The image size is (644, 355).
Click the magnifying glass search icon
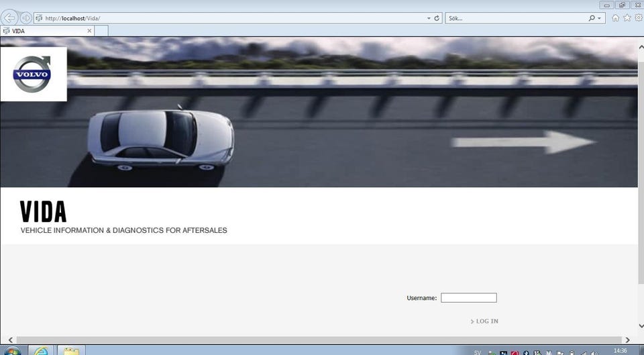pos(592,18)
